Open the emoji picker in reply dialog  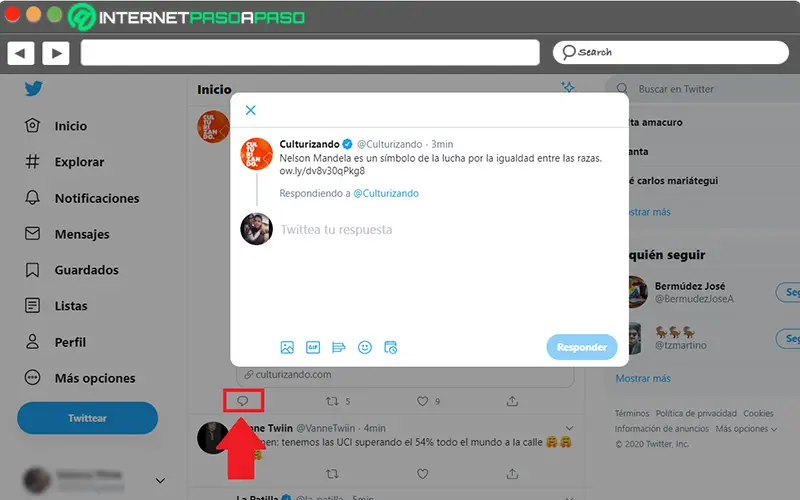(365, 347)
